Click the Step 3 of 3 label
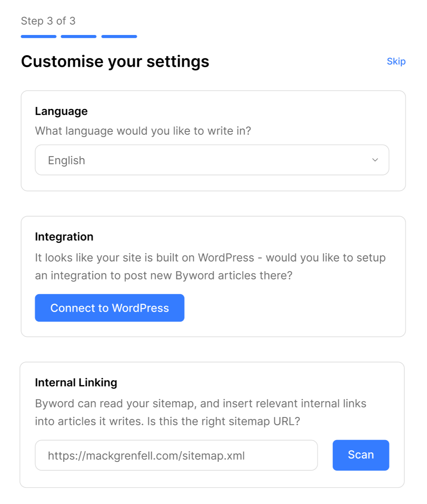The image size is (427, 504). 48,21
